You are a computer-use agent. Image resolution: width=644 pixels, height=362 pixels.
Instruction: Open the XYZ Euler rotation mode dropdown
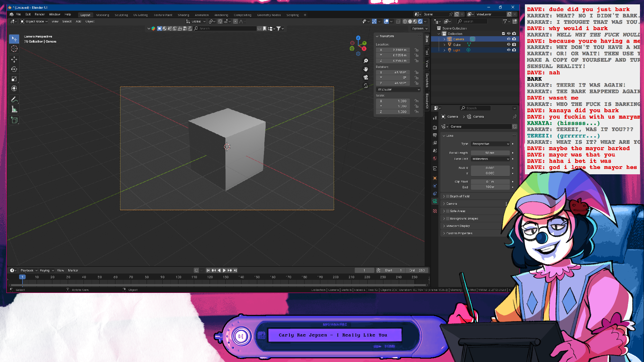click(398, 89)
